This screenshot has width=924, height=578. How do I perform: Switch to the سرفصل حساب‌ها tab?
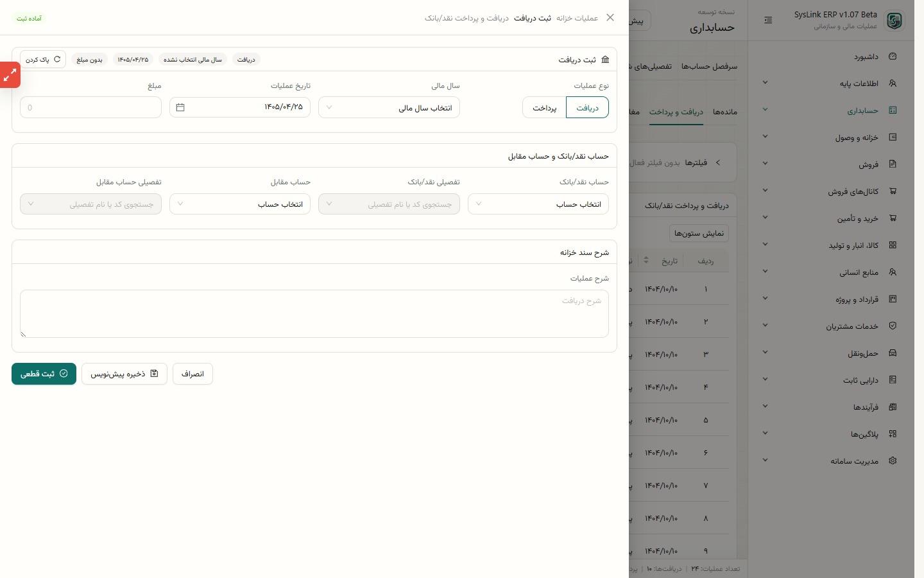(710, 66)
